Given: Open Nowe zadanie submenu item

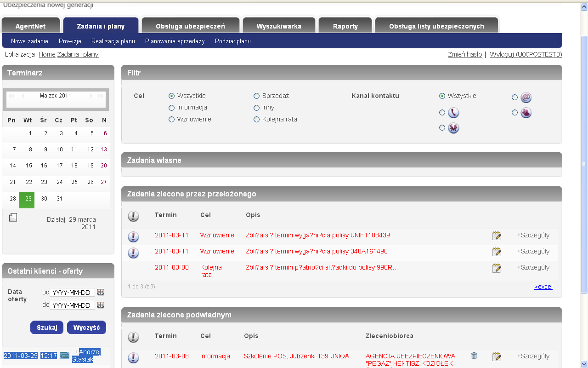Looking at the screenshot, I should pos(29,41).
